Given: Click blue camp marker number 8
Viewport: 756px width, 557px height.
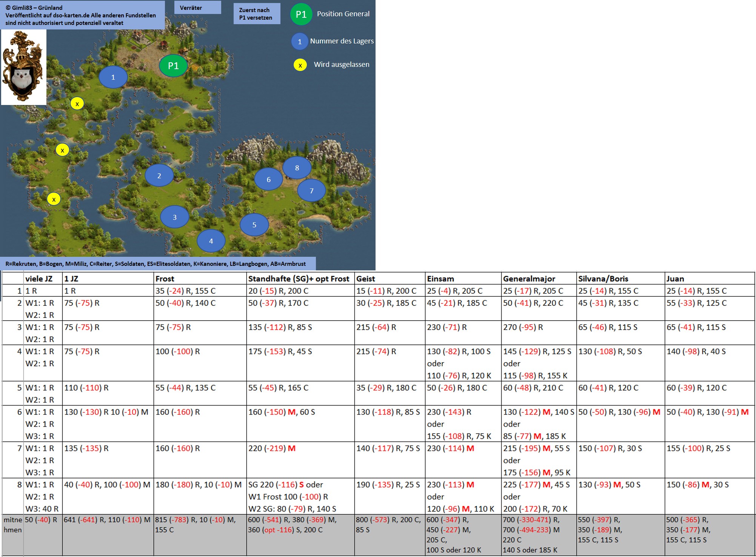Looking at the screenshot, I should coord(297,168).
